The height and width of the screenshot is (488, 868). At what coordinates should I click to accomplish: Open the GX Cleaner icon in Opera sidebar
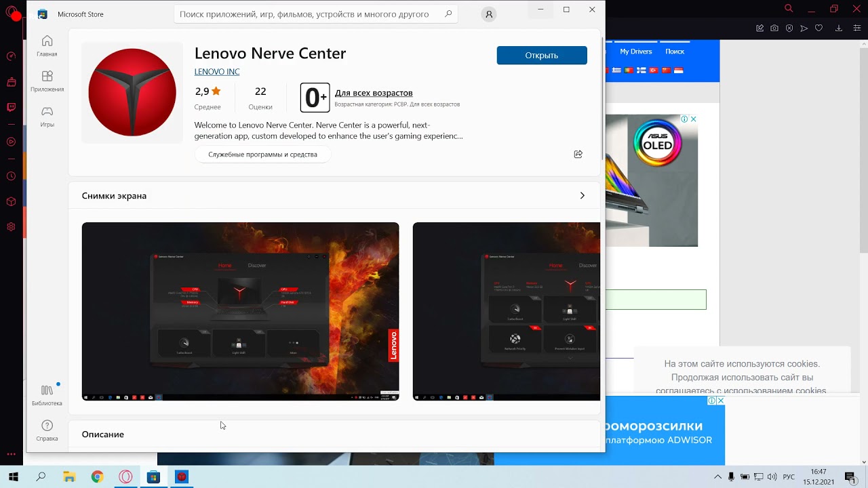pos(11,82)
